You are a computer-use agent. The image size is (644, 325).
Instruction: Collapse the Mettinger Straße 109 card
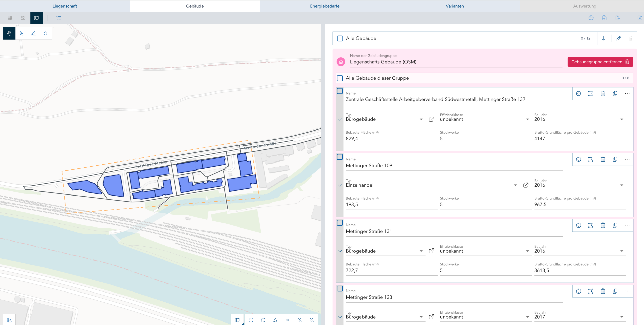[340, 185]
